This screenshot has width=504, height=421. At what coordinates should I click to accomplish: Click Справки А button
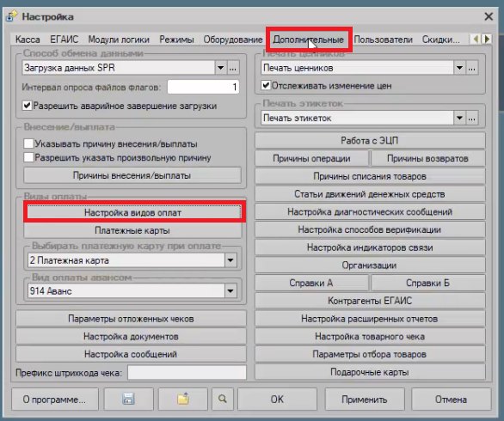pyautogui.click(x=311, y=283)
